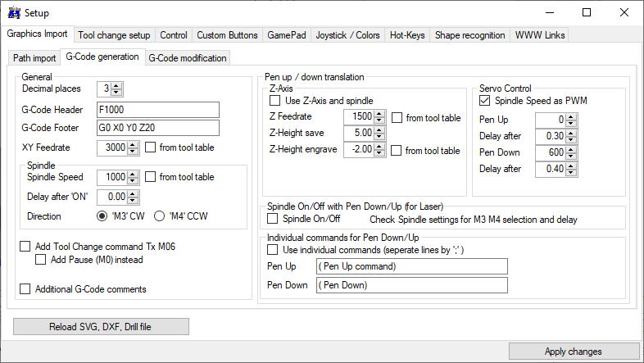
Task: Decrease Pen Up servo value
Action: pos(571,123)
